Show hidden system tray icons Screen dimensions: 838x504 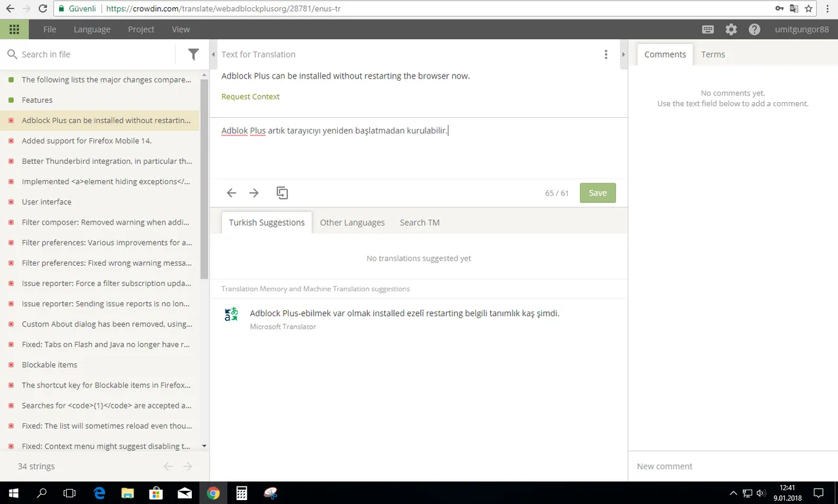tap(733, 493)
